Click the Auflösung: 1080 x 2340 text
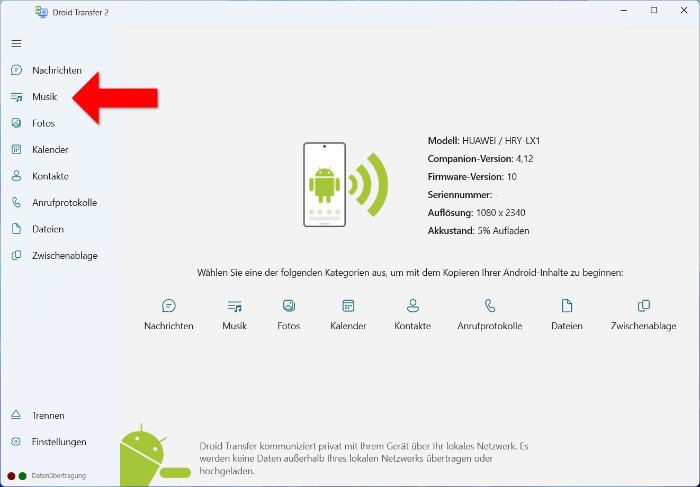 tap(476, 212)
